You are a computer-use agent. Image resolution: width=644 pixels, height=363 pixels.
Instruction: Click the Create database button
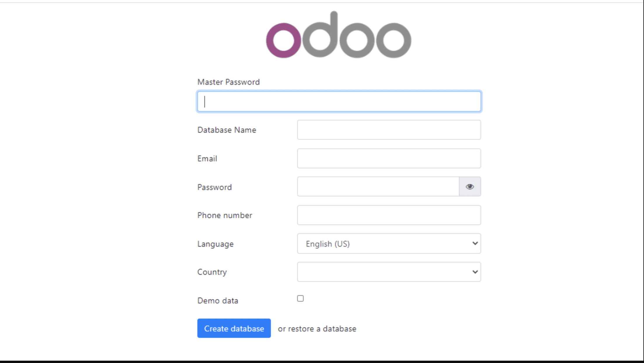234,328
